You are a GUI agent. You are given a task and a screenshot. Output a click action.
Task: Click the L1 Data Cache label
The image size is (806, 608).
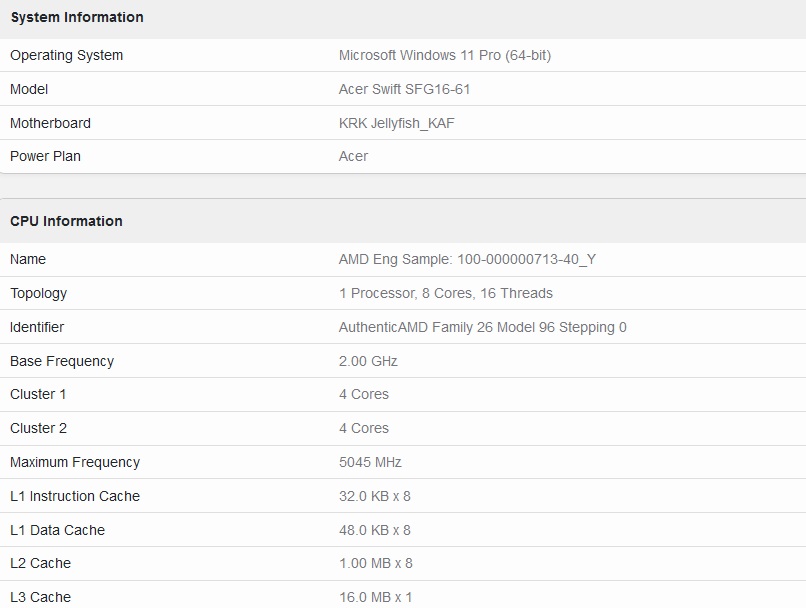(x=58, y=530)
